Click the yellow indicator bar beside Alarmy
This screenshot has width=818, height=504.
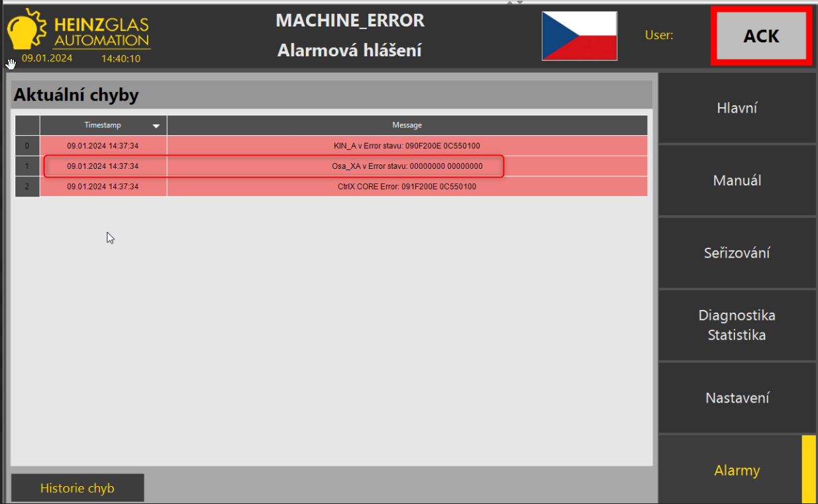(808, 469)
